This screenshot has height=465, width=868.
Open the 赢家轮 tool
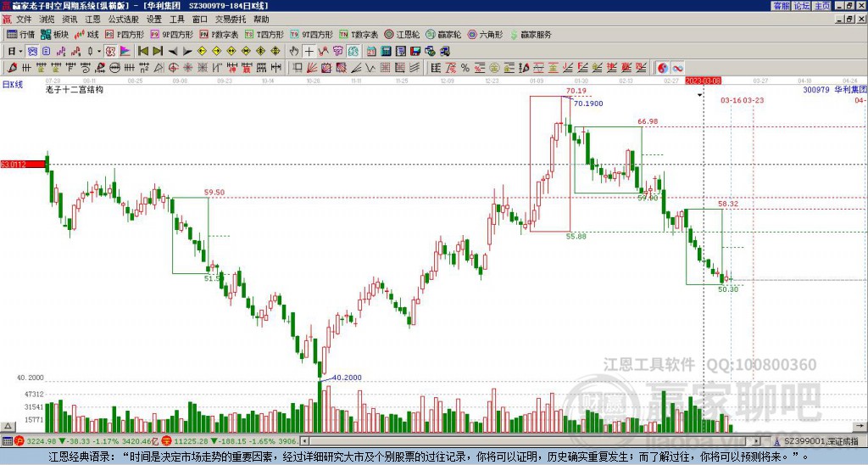pyautogui.click(x=444, y=34)
